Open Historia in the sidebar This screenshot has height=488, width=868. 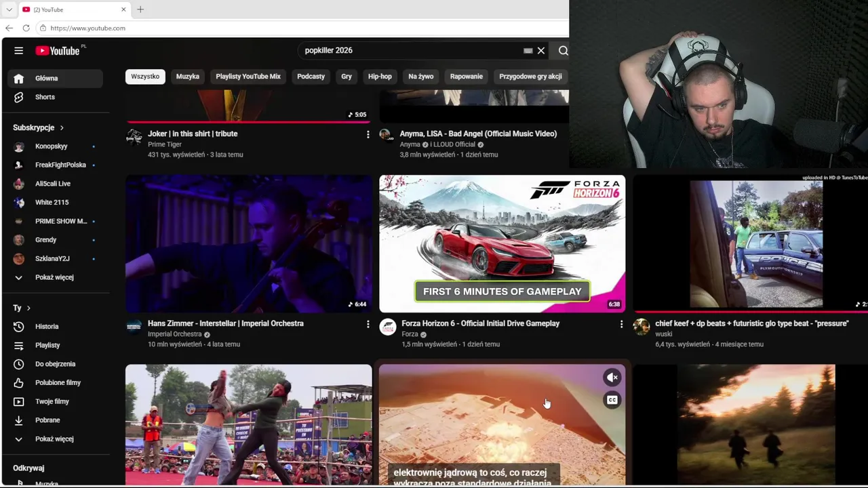click(x=56, y=327)
